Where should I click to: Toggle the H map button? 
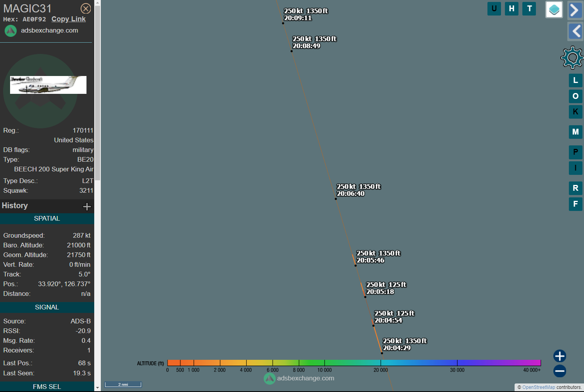click(x=512, y=9)
